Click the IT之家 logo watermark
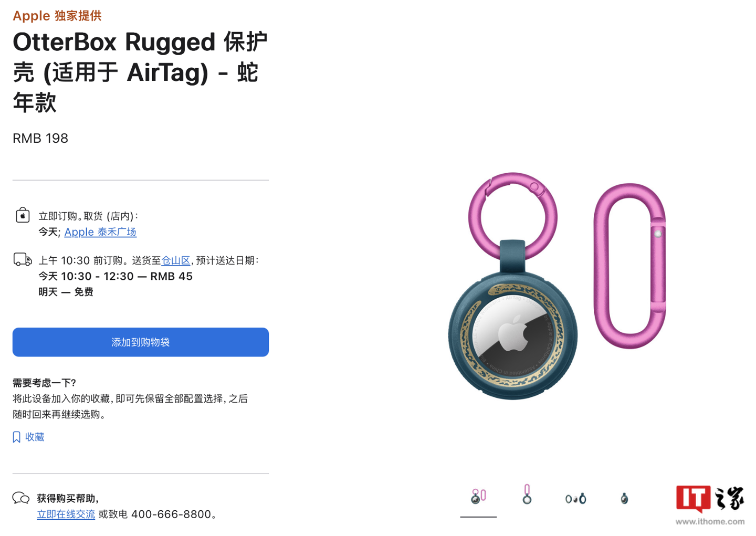756x536 pixels. (710, 499)
